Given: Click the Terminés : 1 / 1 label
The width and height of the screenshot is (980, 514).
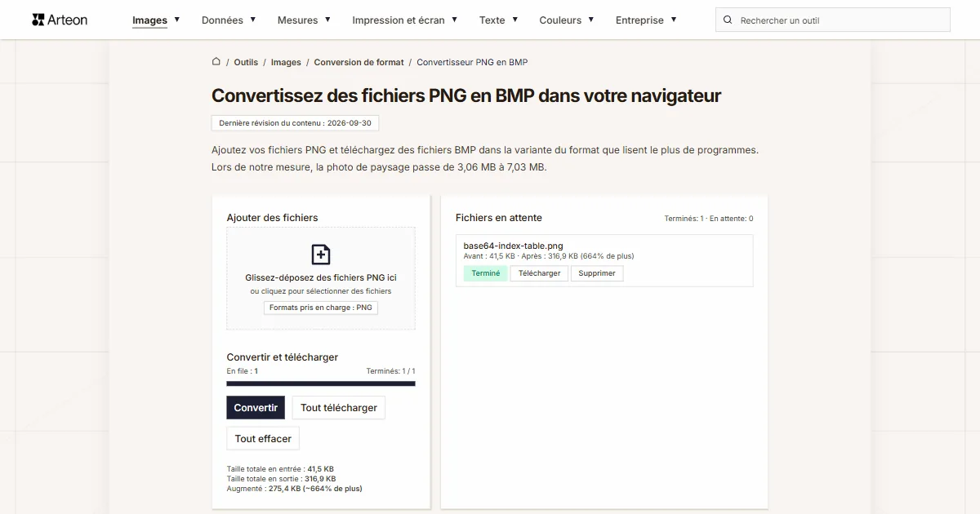Looking at the screenshot, I should coord(390,371).
